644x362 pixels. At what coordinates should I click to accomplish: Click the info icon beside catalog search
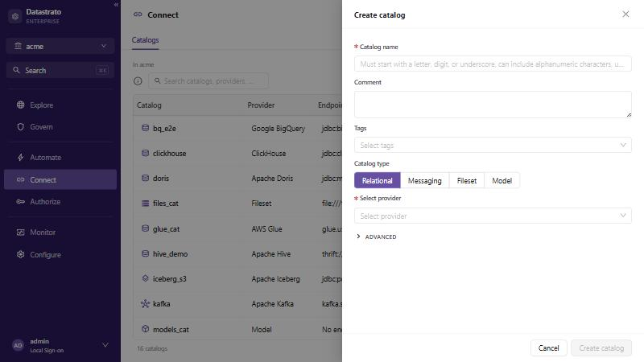coord(138,81)
